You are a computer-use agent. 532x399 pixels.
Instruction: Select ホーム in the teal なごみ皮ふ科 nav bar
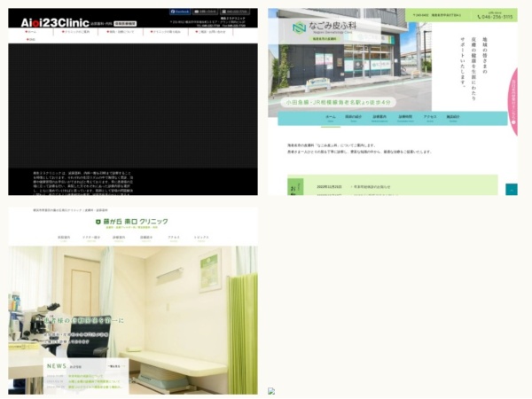[x=331, y=118]
